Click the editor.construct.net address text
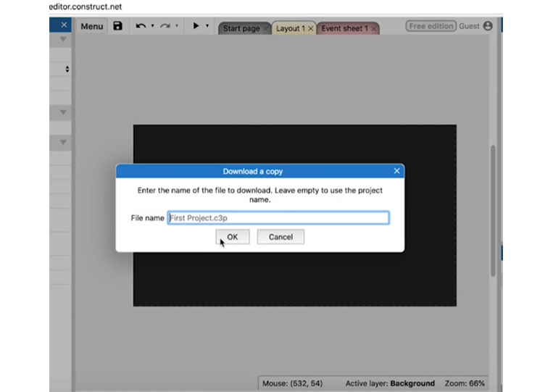This screenshot has width=553, height=392. (x=86, y=7)
